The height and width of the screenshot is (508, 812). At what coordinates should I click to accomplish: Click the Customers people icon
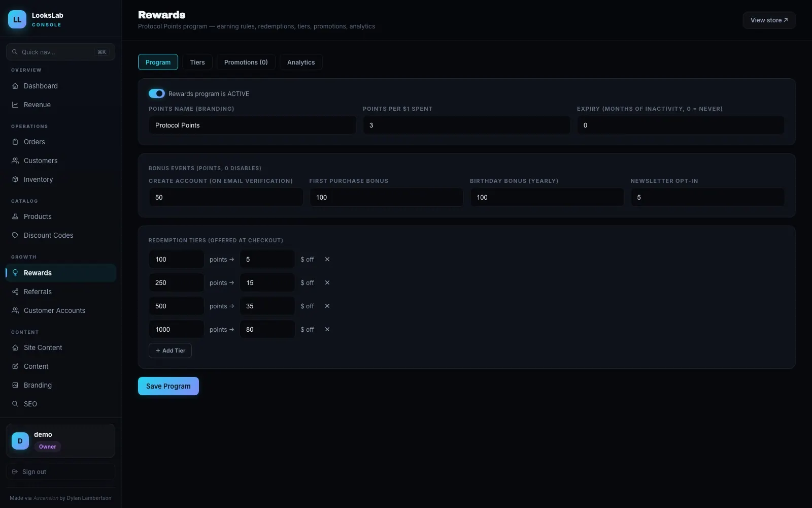click(15, 161)
